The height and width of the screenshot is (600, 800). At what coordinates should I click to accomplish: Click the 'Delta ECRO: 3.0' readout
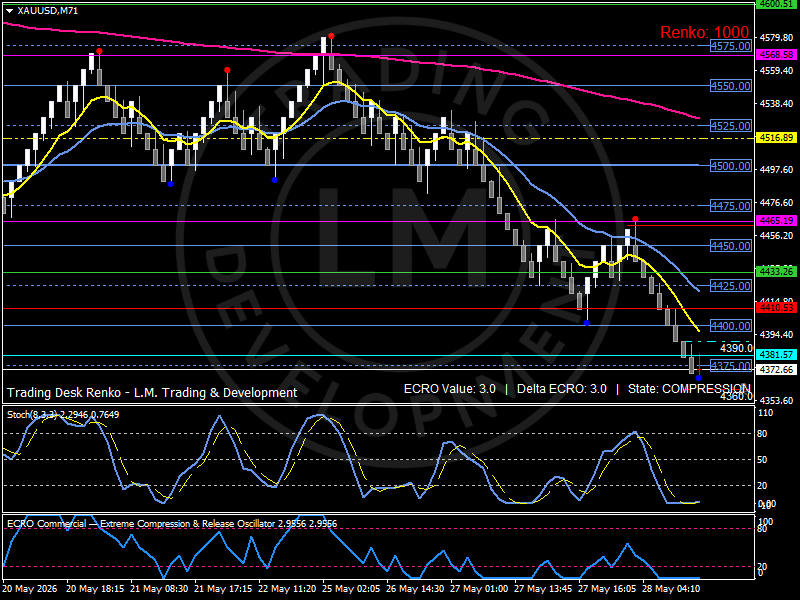coord(562,389)
